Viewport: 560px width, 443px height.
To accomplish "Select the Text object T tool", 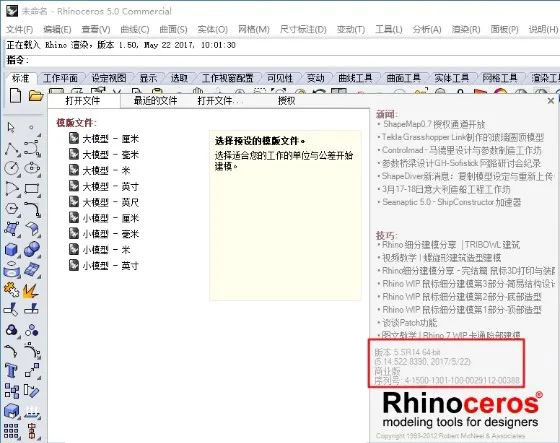I will coord(11,370).
